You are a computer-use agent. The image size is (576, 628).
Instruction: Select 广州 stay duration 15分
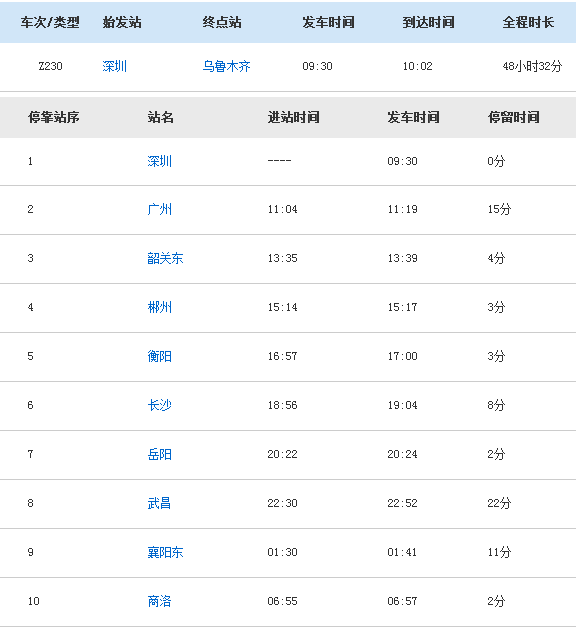coord(499,209)
